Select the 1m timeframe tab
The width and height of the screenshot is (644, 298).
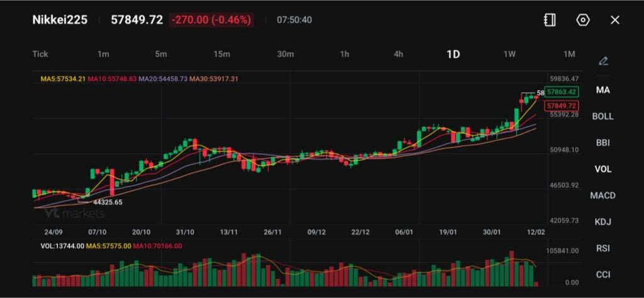pyautogui.click(x=103, y=54)
